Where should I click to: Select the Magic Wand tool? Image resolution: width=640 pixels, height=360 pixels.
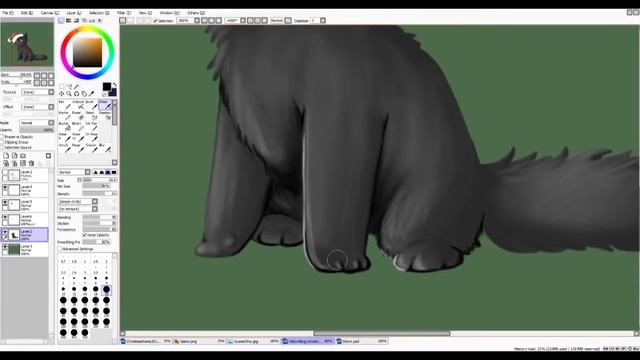(x=76, y=86)
